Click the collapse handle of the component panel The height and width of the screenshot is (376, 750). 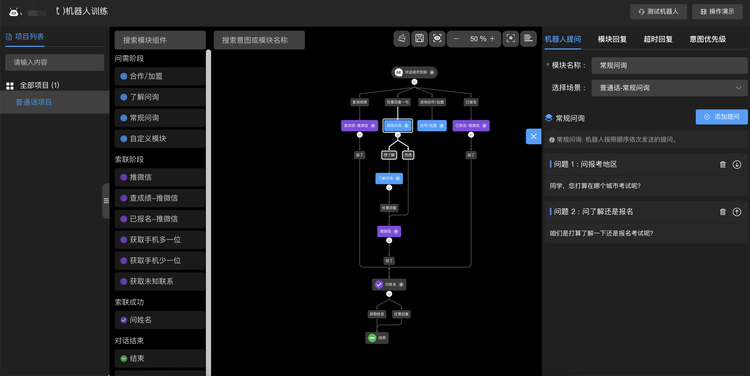(106, 201)
